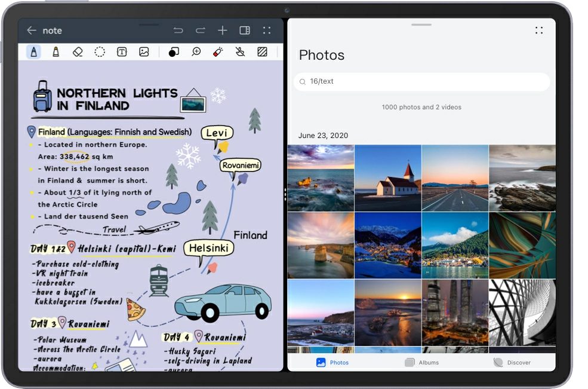This screenshot has width=588, height=389.
Task: Insert a text box with the T tool
Action: click(122, 52)
